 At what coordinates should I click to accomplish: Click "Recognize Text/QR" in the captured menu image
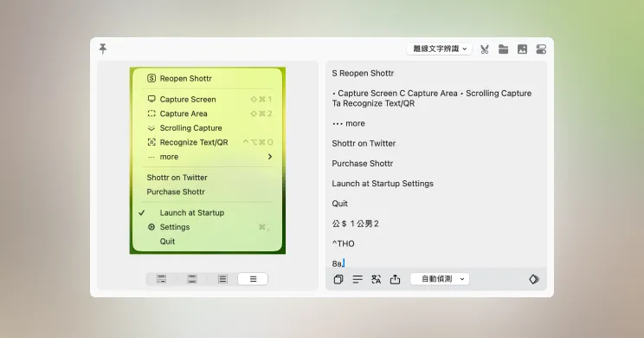point(193,143)
